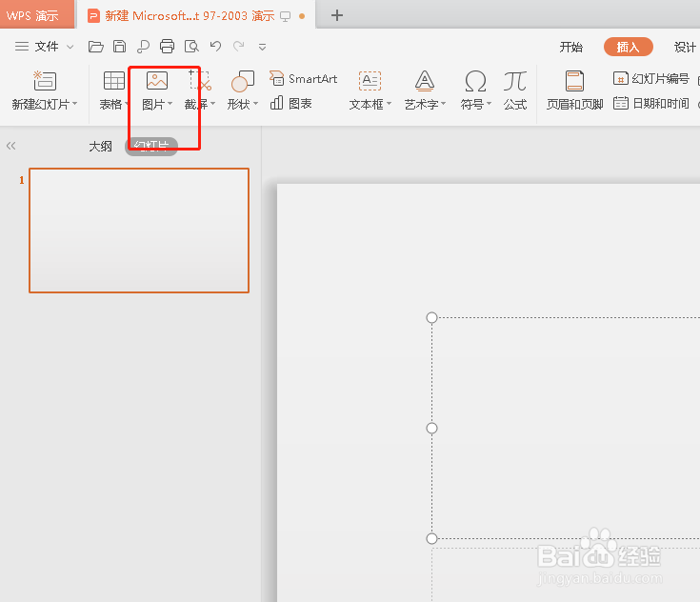Click the Undo arrow icon
This screenshot has width=700, height=602.
click(215, 46)
